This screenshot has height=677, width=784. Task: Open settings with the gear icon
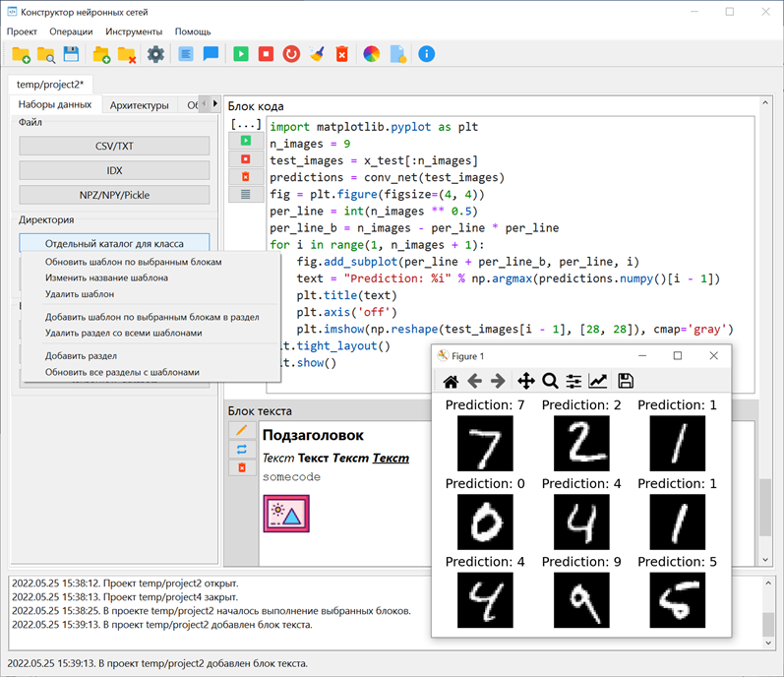point(155,54)
